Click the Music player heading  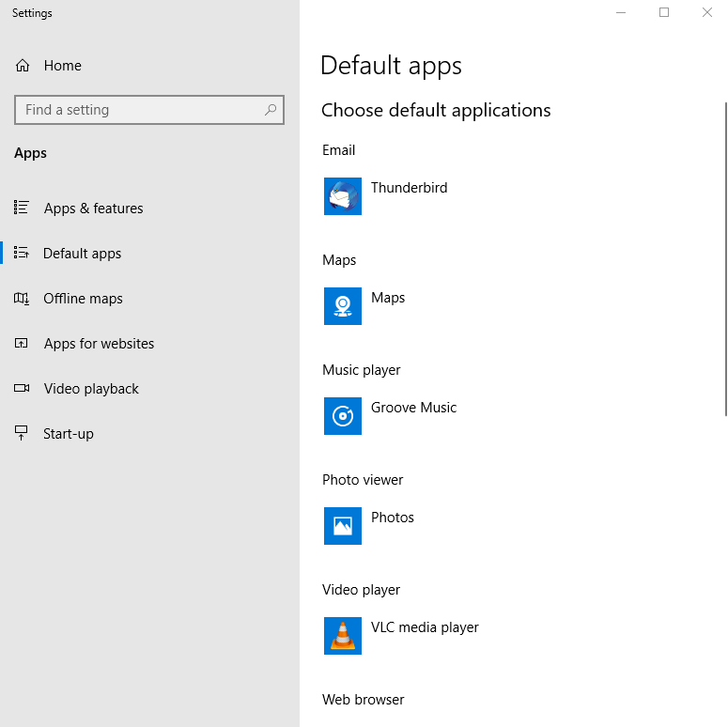(362, 370)
